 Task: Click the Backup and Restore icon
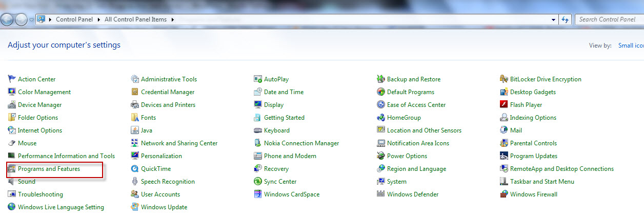tap(381, 79)
